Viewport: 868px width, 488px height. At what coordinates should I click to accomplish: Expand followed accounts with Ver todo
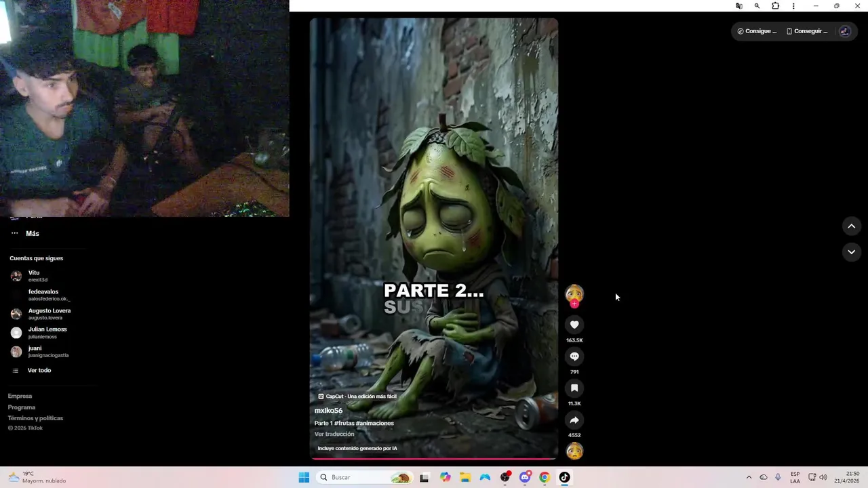(x=32, y=371)
